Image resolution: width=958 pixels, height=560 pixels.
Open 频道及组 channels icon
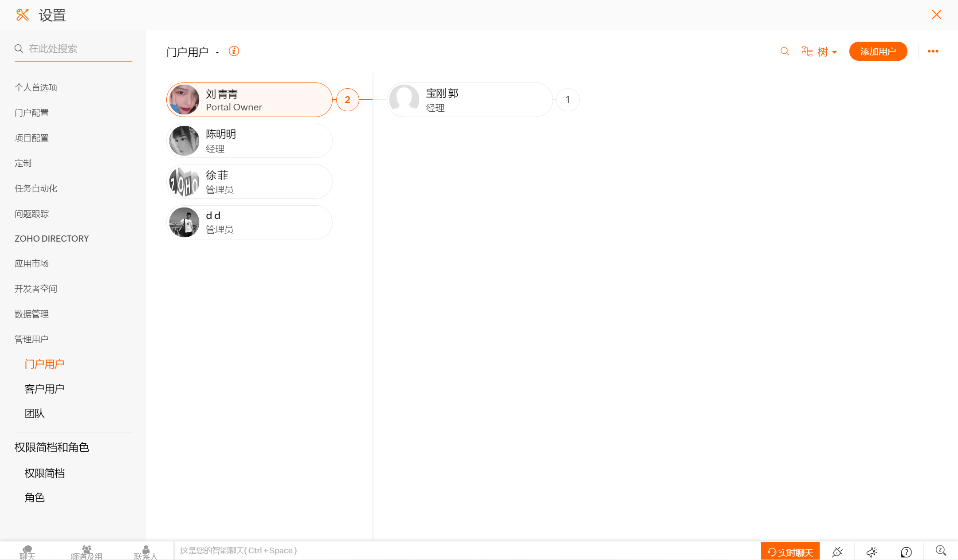tap(86, 552)
